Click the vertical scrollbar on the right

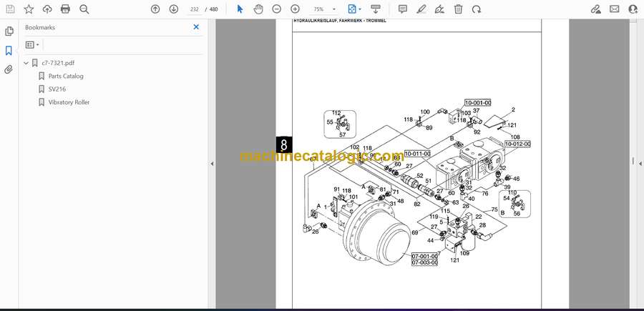pyautogui.click(x=633, y=161)
